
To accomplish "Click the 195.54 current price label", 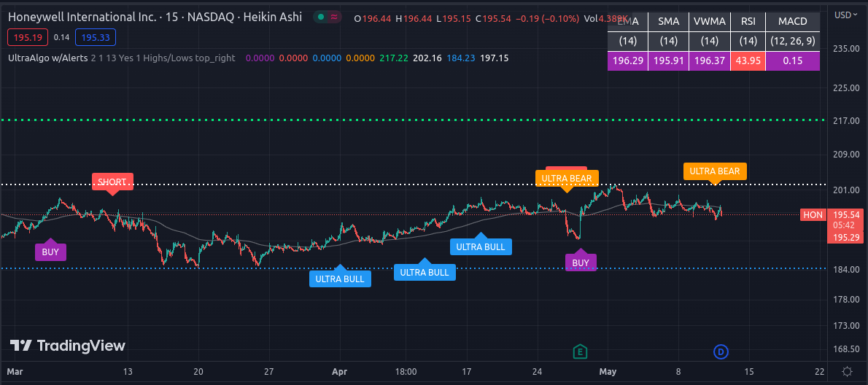I will pyautogui.click(x=846, y=214).
